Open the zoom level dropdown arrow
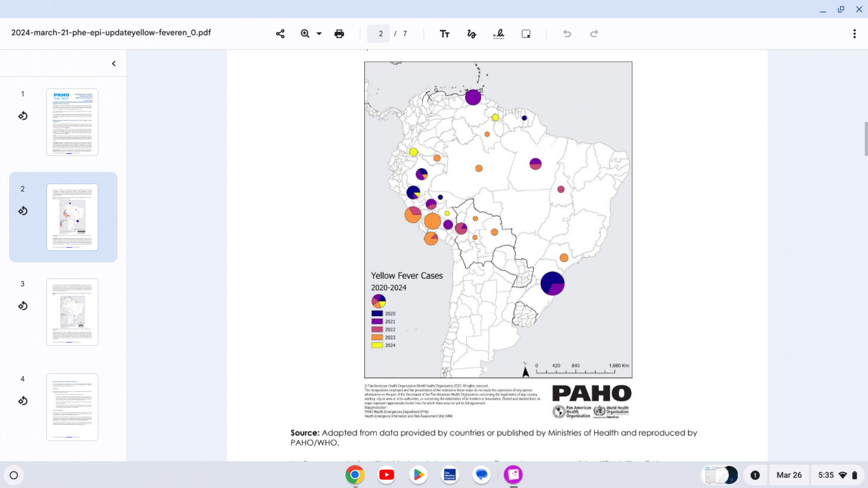The image size is (868, 488). point(319,33)
